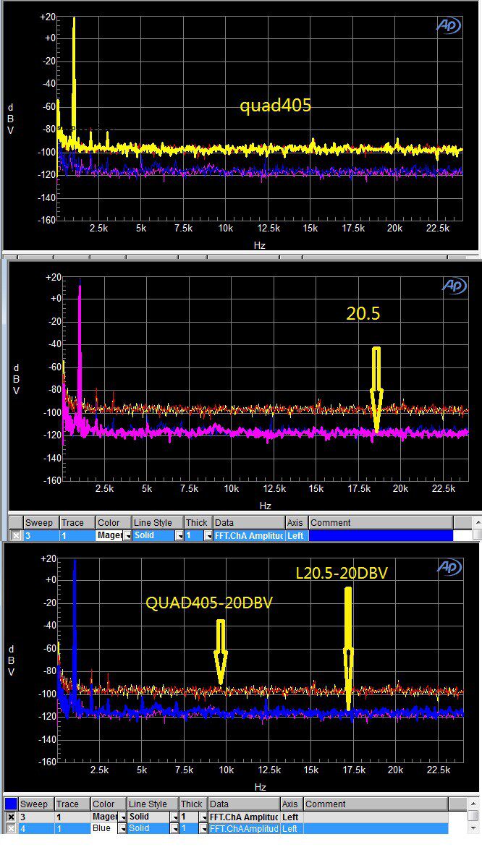482x868 pixels.
Task: Toggle sweep 4 checkbox in bottom legend
Action: pos(11,827)
